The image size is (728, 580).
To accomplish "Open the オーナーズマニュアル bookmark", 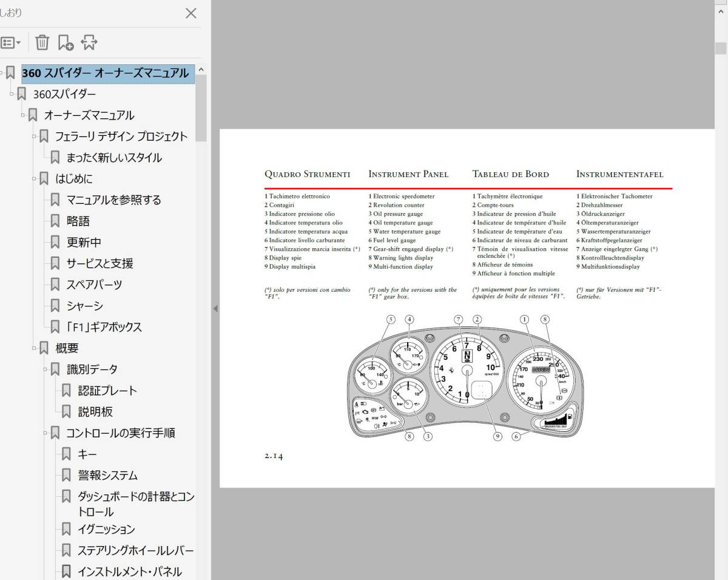I will pos(89,115).
